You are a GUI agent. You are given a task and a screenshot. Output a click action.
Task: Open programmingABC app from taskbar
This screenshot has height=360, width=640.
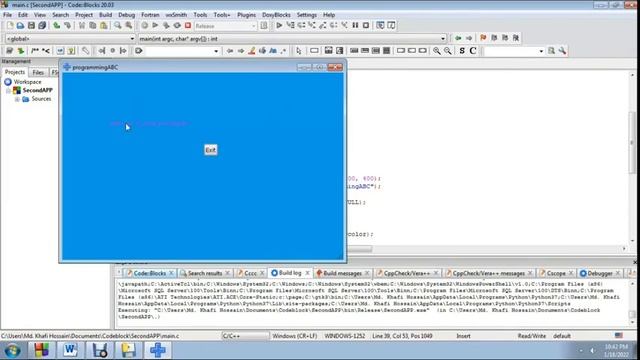[158, 350]
